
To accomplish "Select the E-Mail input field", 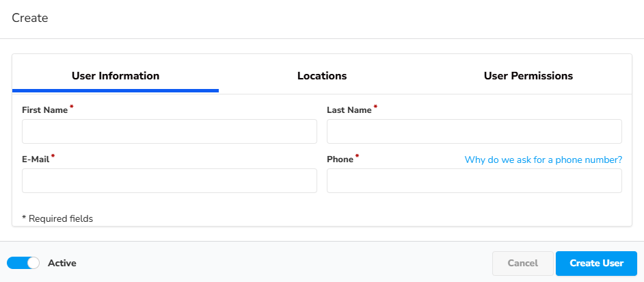I will [170, 181].
